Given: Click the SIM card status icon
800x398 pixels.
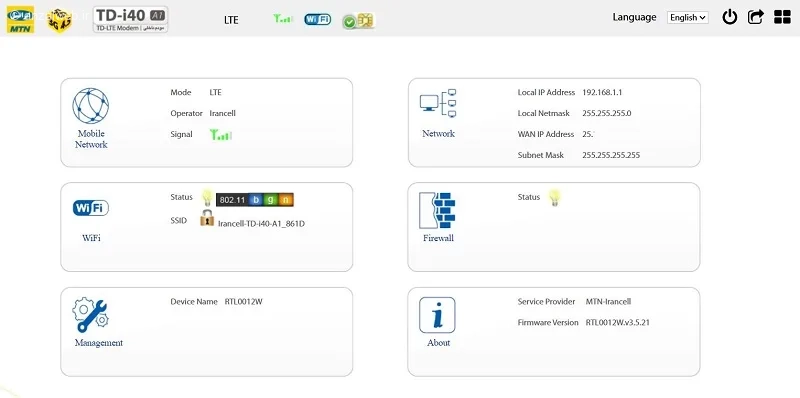Looking at the screenshot, I should [x=358, y=21].
